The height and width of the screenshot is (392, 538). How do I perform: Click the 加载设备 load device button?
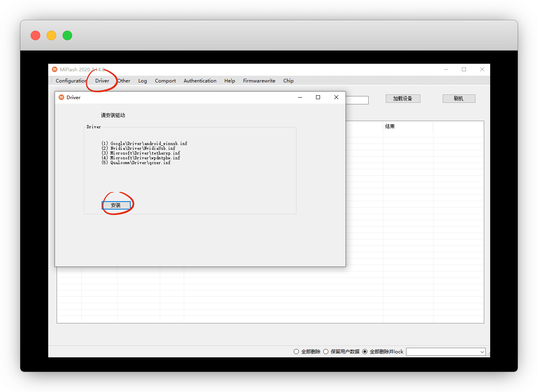pyautogui.click(x=403, y=98)
